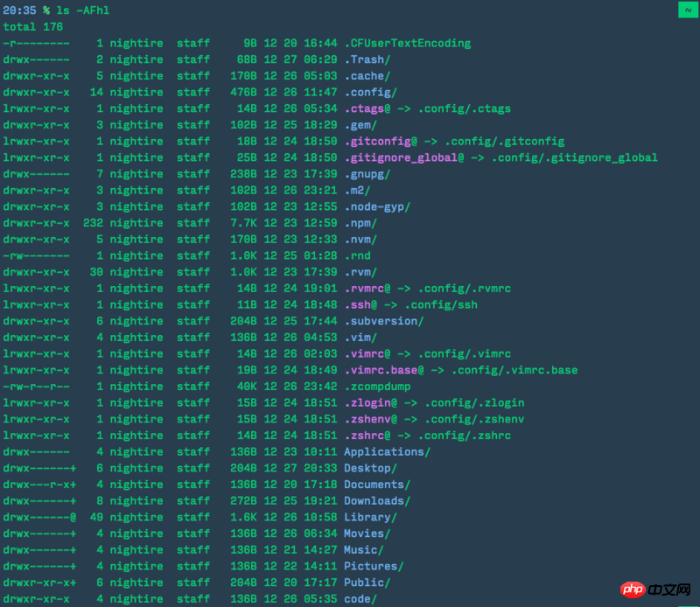Select the .gnupg/ directory name

(367, 174)
